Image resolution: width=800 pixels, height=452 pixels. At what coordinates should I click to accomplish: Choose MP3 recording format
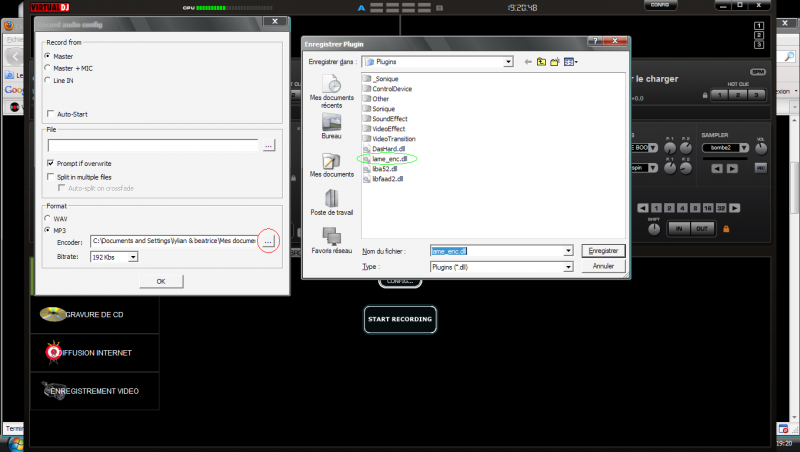pyautogui.click(x=47, y=230)
